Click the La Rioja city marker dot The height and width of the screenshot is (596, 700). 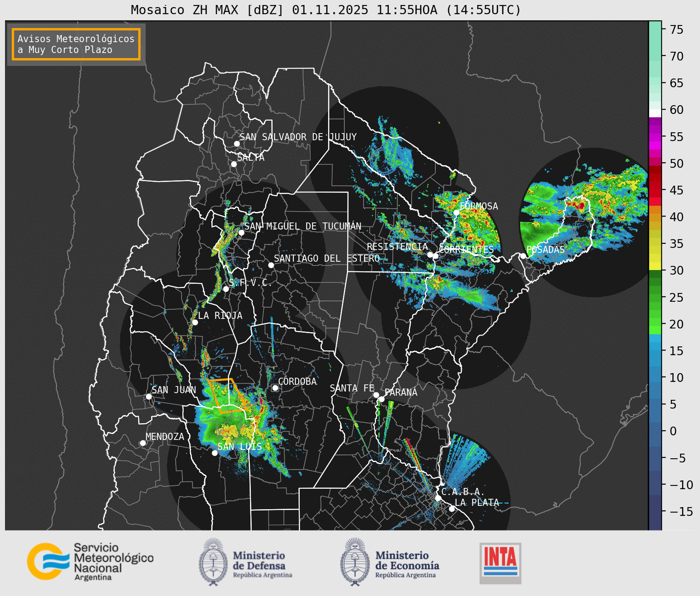coord(195,322)
